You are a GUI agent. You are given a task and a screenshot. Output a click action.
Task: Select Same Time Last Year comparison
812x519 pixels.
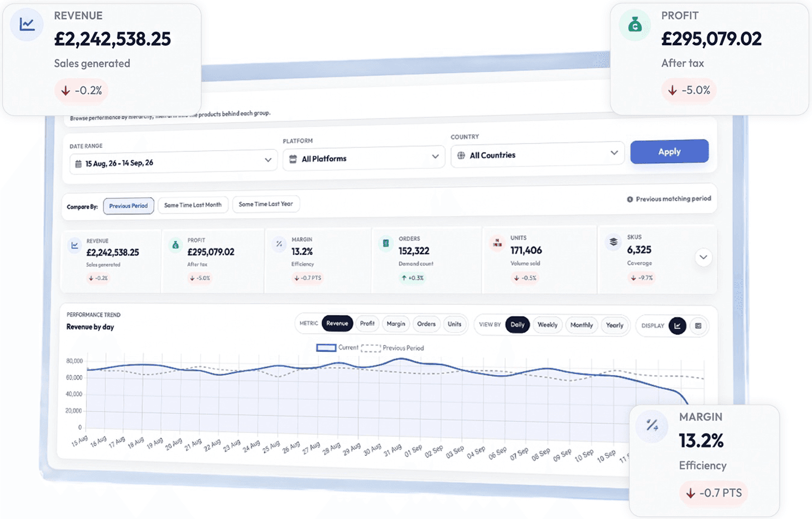265,204
